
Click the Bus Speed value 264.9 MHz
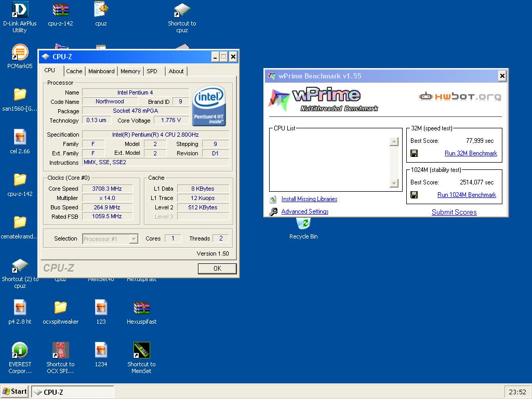(107, 207)
